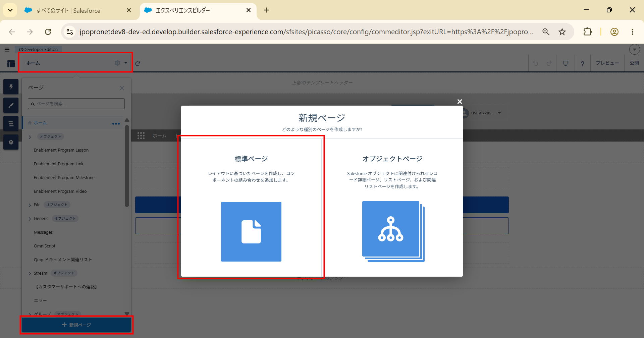The height and width of the screenshot is (338, 644).
Task: Close the 新規ページ dialog with X
Action: (x=460, y=102)
